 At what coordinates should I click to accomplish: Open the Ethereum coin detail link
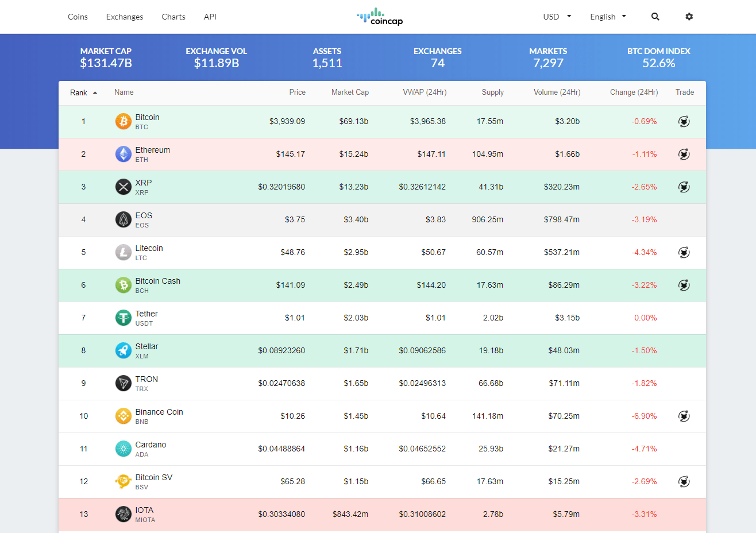(x=152, y=149)
